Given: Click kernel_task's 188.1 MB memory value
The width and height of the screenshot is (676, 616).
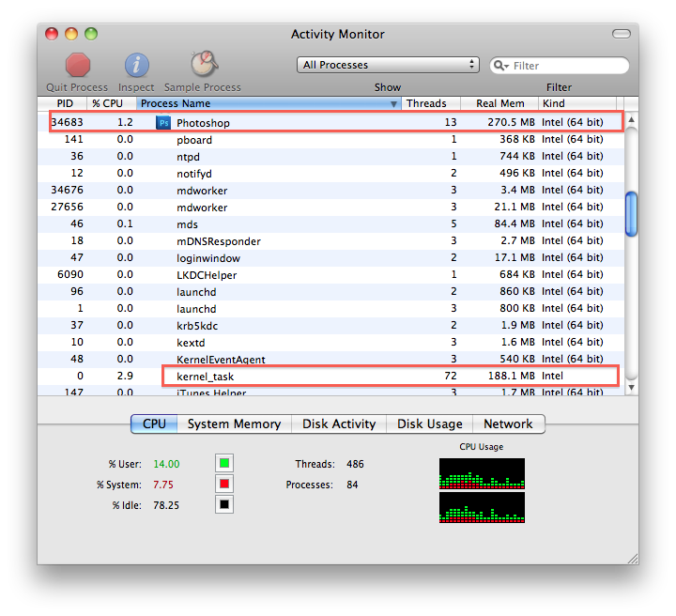Looking at the screenshot, I should pyautogui.click(x=511, y=376).
